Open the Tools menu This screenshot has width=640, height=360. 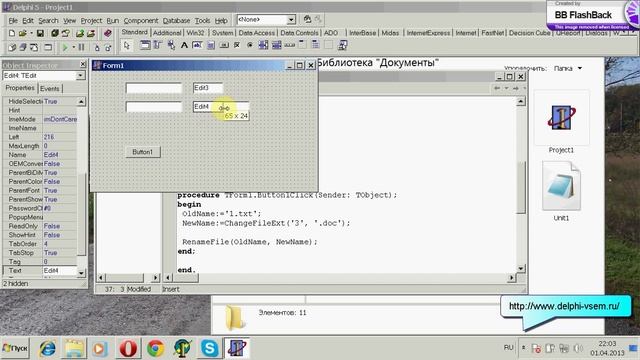[x=202, y=20]
